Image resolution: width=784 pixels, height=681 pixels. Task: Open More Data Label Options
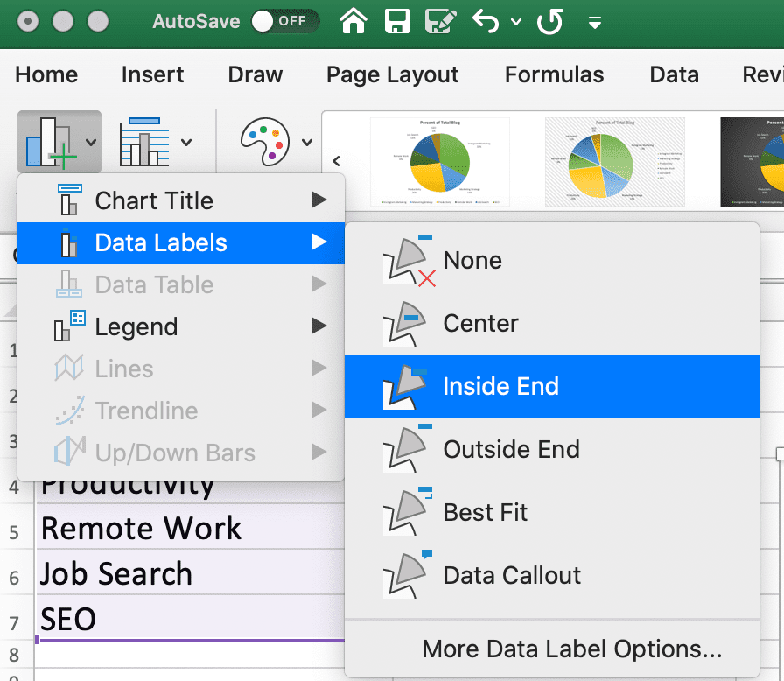click(571, 649)
